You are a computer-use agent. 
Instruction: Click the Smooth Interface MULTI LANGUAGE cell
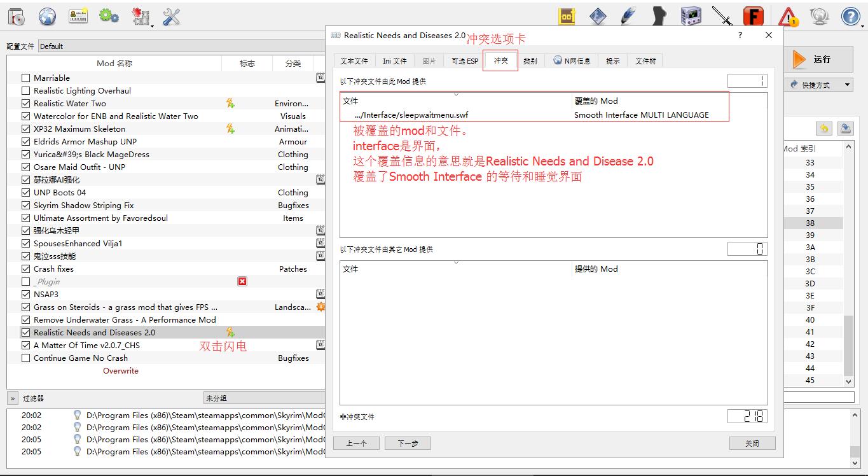[641, 115]
